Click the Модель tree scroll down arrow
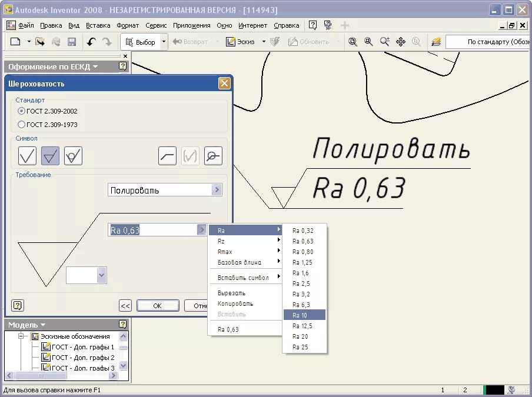The image size is (532, 397). tap(124, 366)
